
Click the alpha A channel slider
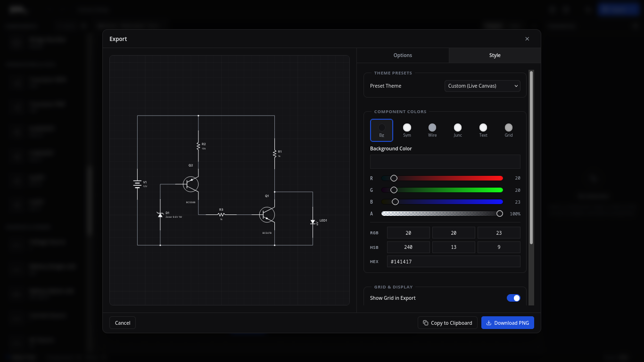[442, 214]
